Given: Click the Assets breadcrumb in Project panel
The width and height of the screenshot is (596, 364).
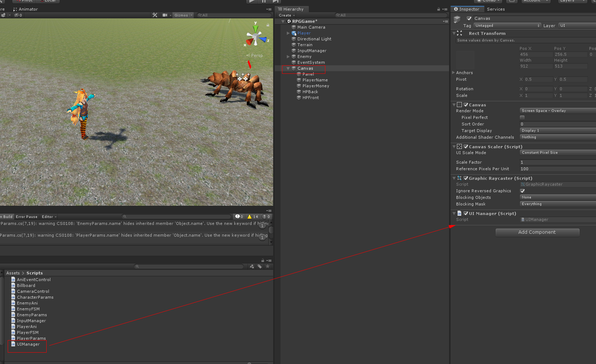Looking at the screenshot, I should [13, 273].
